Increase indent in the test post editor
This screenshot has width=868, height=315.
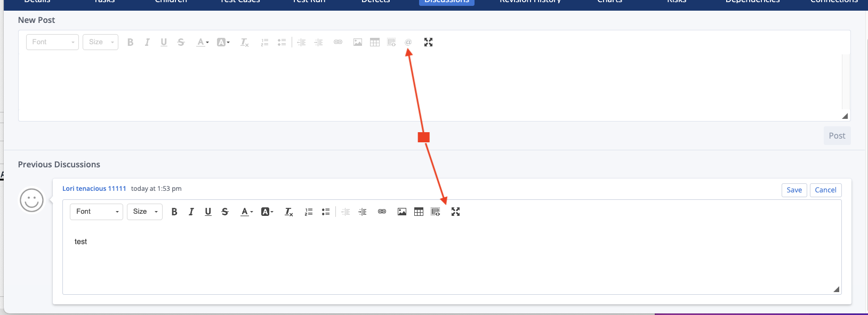tap(363, 212)
